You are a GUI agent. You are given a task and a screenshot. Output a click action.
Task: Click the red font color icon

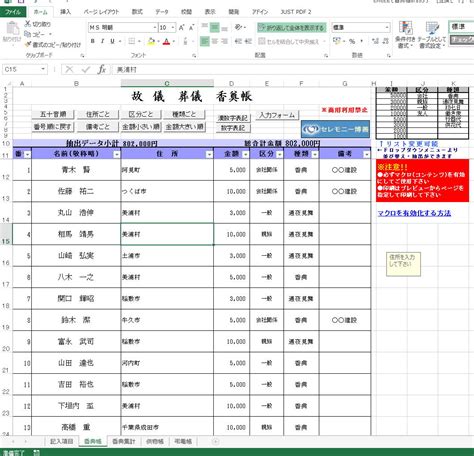pyautogui.click(x=167, y=41)
